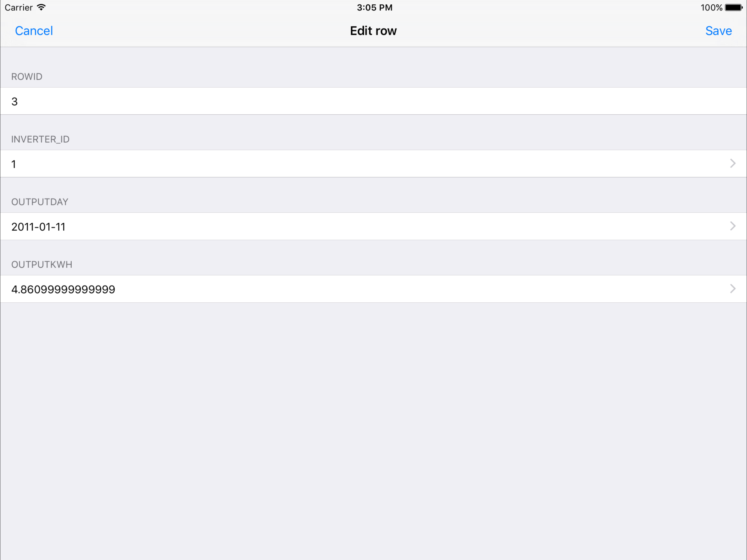Tap the Cancel button
The height and width of the screenshot is (560, 747).
coord(34,31)
